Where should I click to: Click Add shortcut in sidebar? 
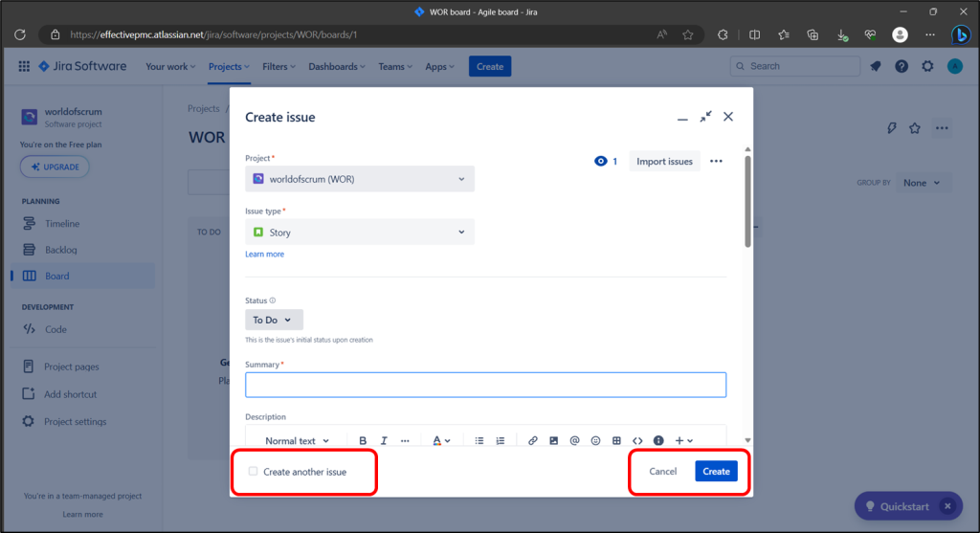82,394
